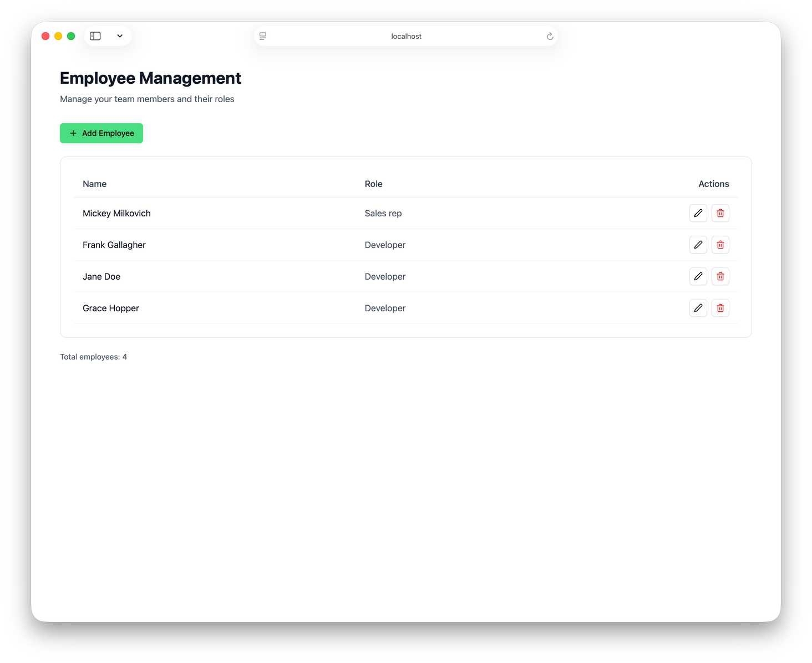This screenshot has width=812, height=663.
Task: Click the Grace Hopper name cell
Action: tap(111, 308)
